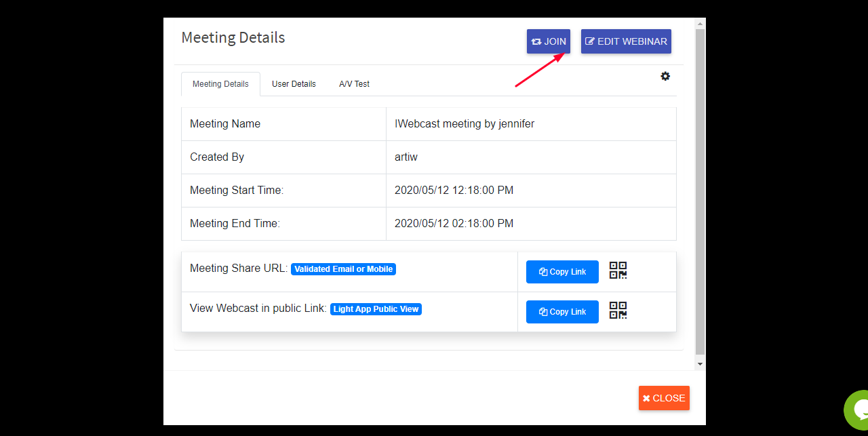Viewport: 868px width, 436px height.
Task: Click the 'Meeting Share URL:' label
Action: (x=239, y=269)
